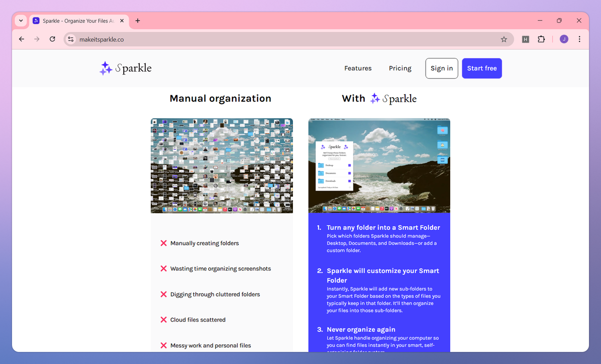601x364 pixels.
Task: Go back with the browser back arrow
Action: tap(22, 39)
